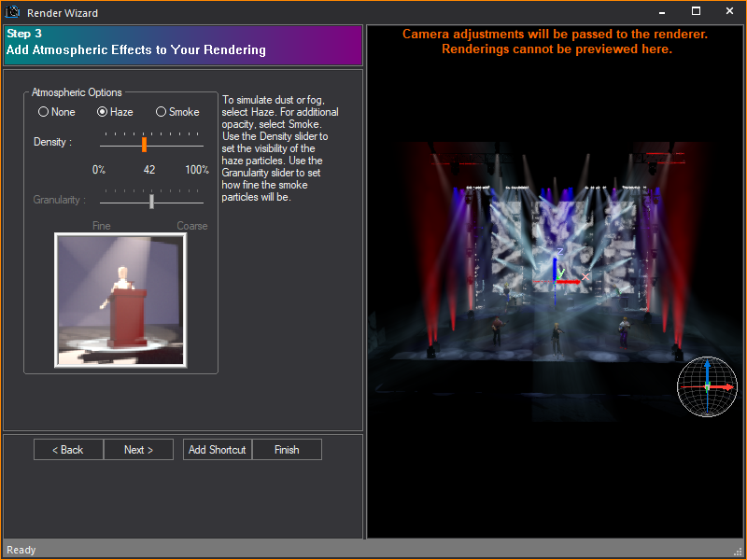Click the Ready label in the status bar

click(x=21, y=550)
